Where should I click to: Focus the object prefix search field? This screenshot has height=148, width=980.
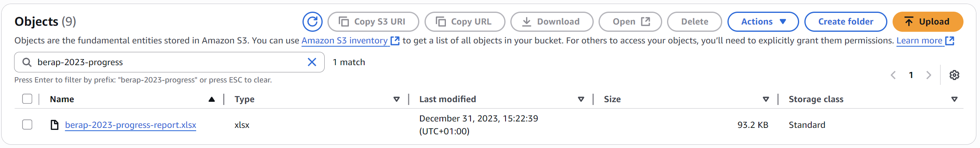[169, 62]
